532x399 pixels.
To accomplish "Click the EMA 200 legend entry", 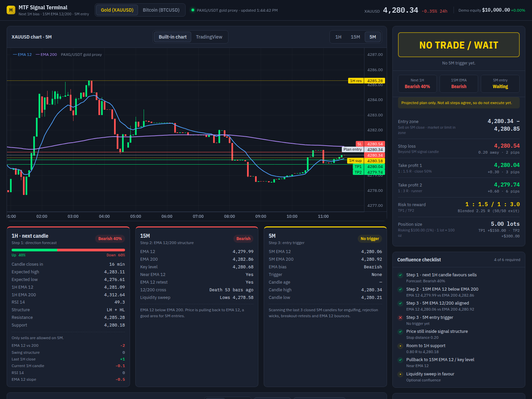I will coord(46,55).
